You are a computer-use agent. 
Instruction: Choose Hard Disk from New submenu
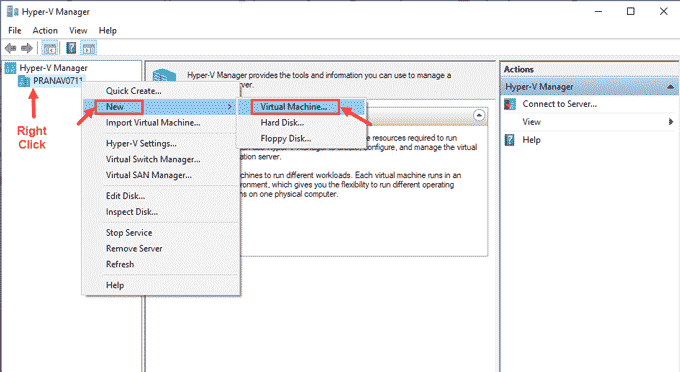301,123
